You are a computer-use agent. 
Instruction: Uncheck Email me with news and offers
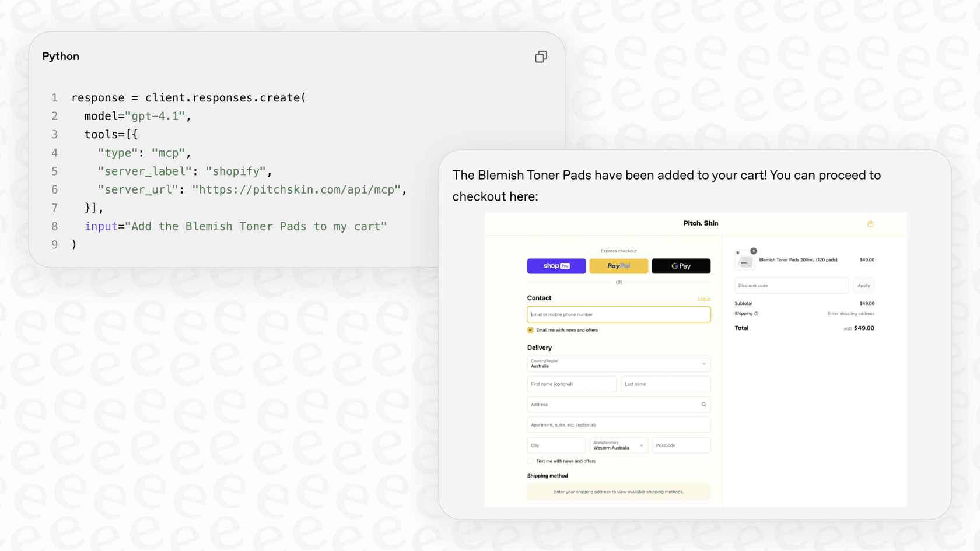pyautogui.click(x=530, y=329)
